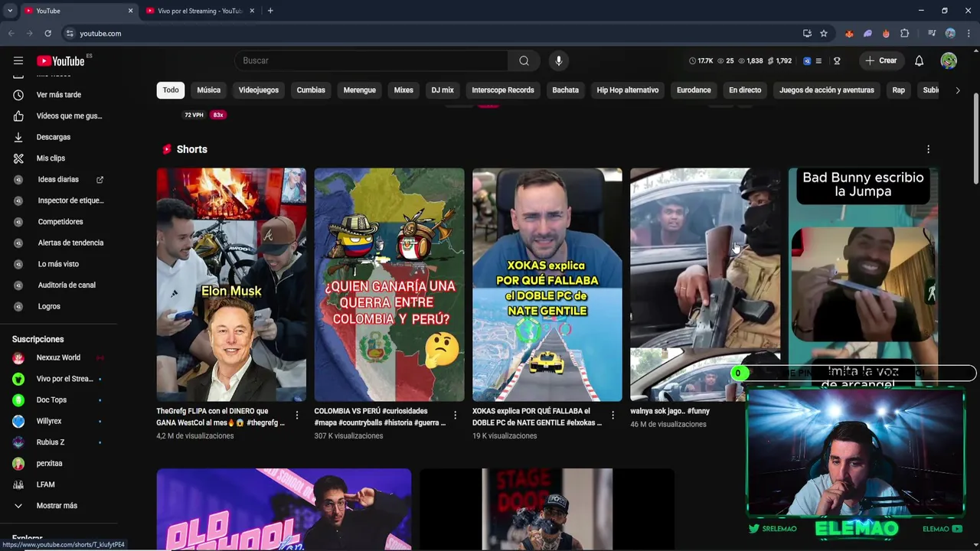980x551 pixels.
Task: Start voice search with the microphone icon
Action: click(559, 60)
